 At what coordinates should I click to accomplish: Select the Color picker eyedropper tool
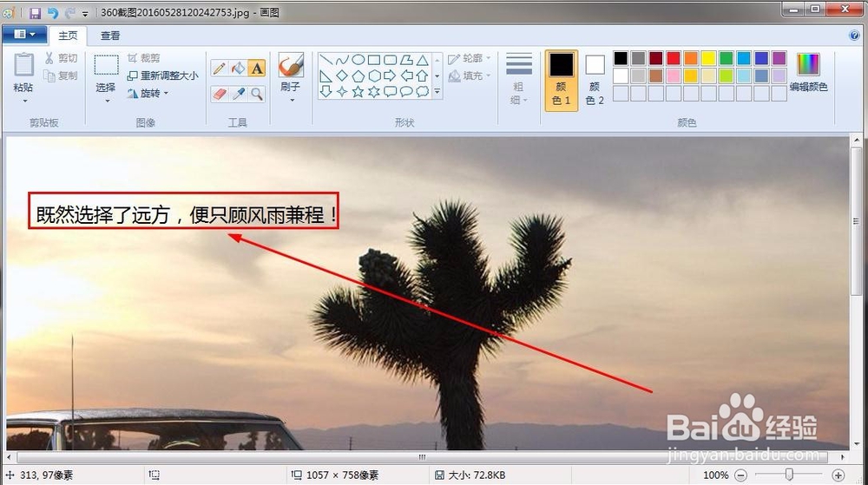[x=238, y=94]
